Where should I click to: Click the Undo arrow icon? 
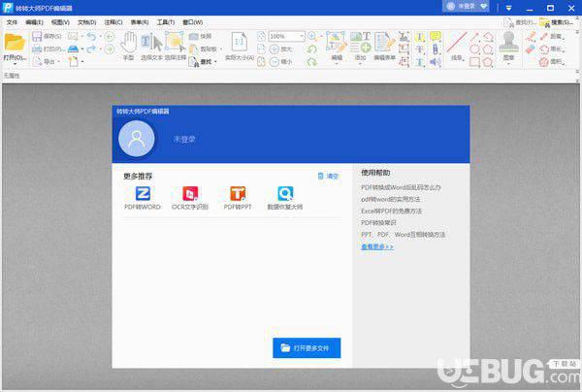pyautogui.click(x=91, y=36)
